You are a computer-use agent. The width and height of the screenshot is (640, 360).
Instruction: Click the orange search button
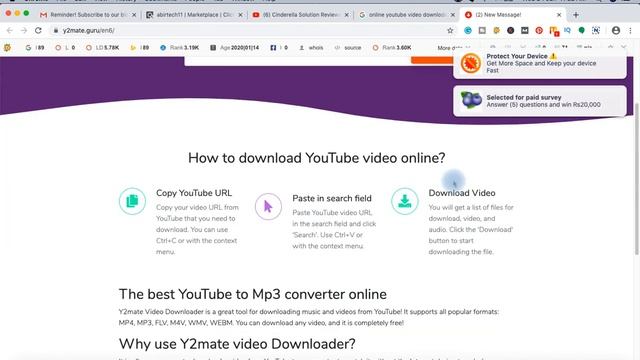pos(432,60)
